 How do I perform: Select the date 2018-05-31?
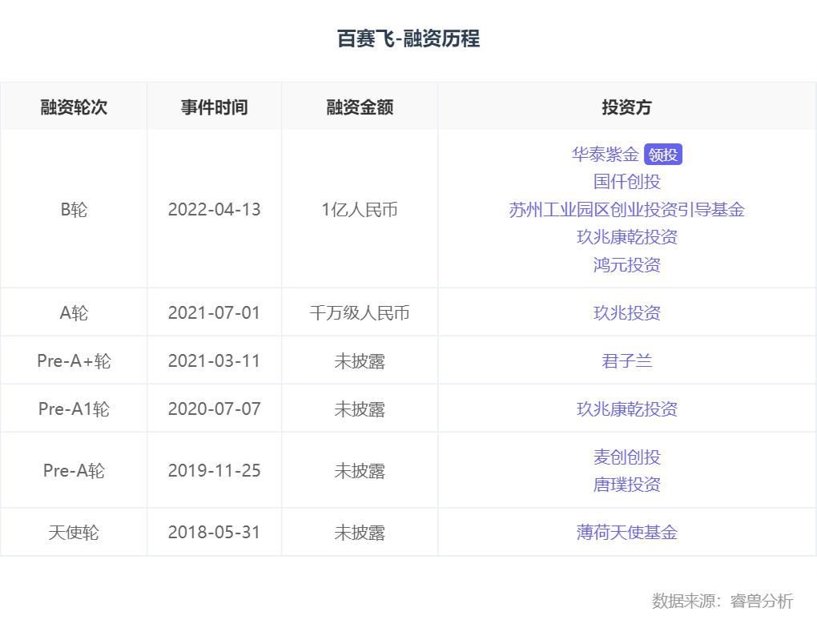tap(214, 532)
